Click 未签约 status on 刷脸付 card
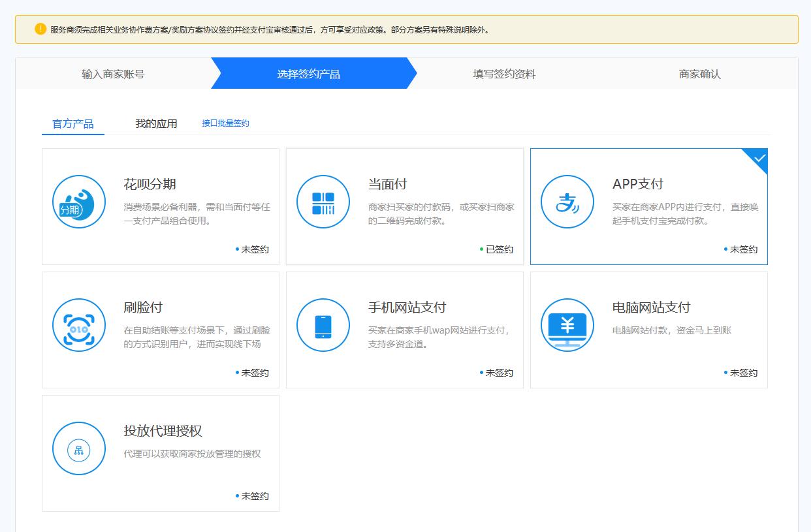Screen dimensions: 811x532 pyautogui.click(x=252, y=373)
